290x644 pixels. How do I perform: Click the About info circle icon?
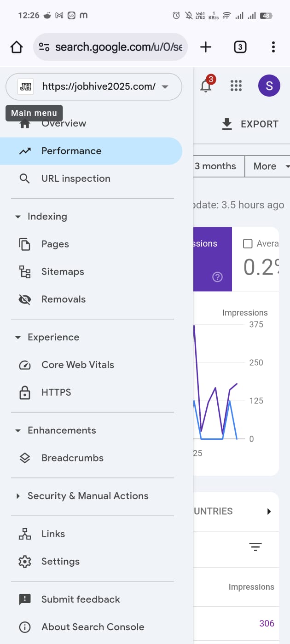tap(25, 627)
